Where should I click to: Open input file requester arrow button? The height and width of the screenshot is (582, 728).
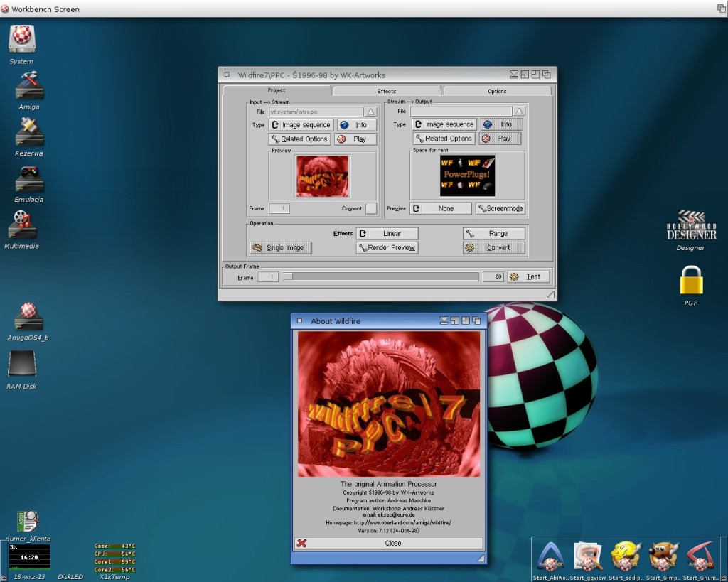coord(370,112)
